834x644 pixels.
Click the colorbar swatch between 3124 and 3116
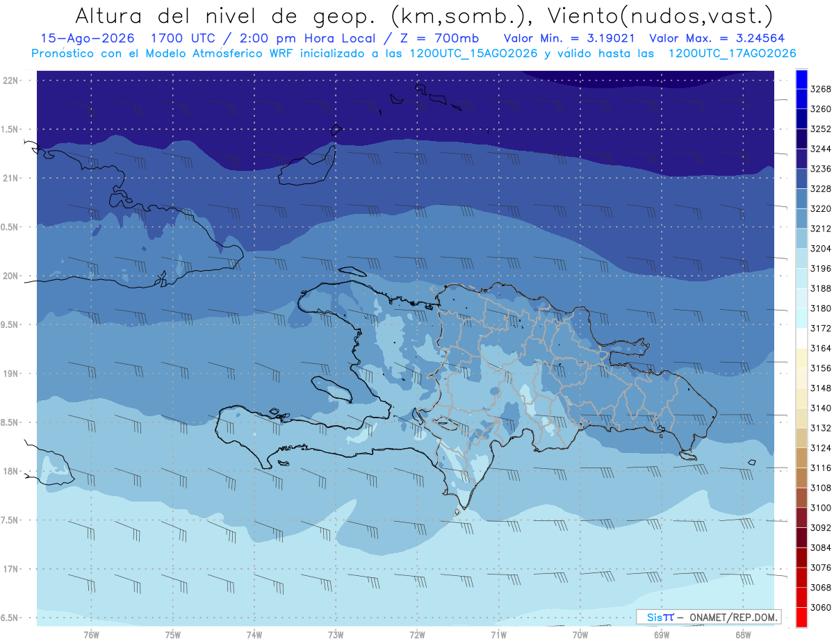click(x=801, y=458)
